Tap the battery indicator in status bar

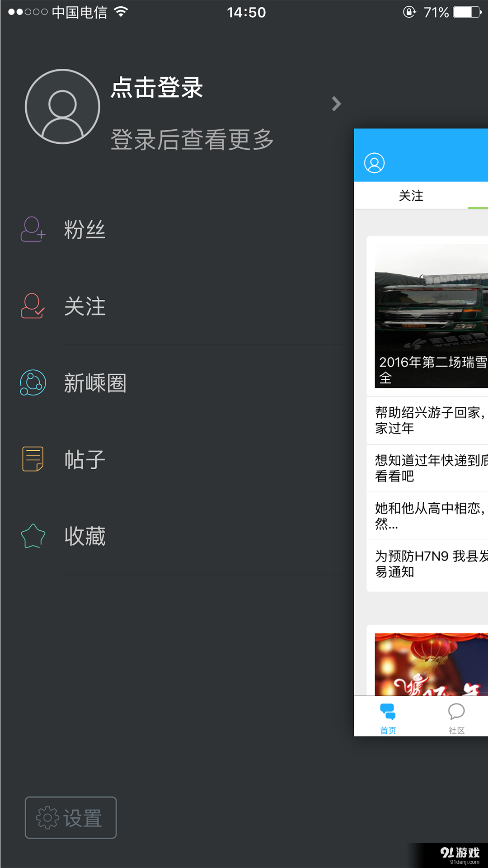pyautogui.click(x=467, y=12)
